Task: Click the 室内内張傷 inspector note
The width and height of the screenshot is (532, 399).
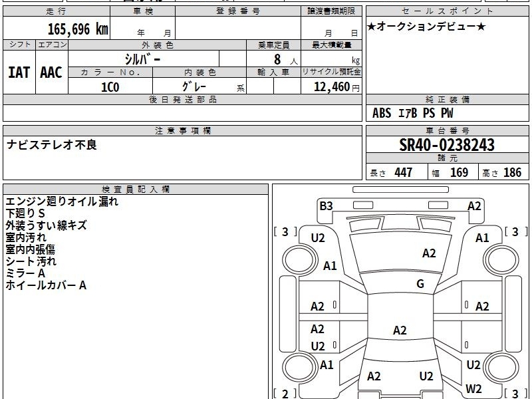Action: [x=30, y=249]
